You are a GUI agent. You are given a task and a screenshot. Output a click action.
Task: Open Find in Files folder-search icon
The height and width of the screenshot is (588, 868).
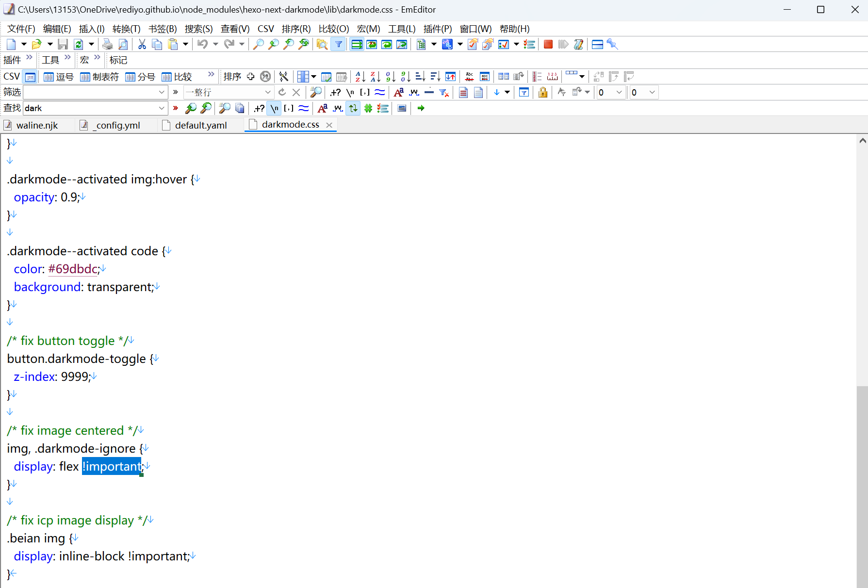coord(322,45)
